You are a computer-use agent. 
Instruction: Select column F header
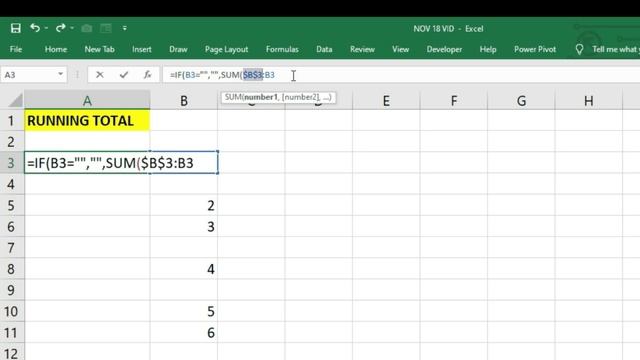pos(453,101)
